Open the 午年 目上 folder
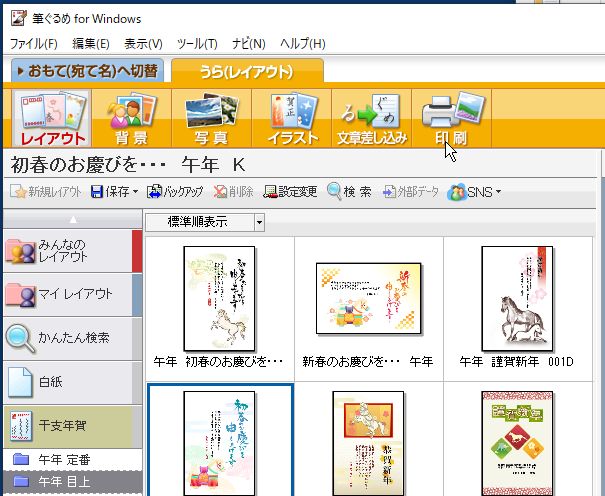Viewport: 605px width, 496px height. pyautogui.click(x=73, y=482)
